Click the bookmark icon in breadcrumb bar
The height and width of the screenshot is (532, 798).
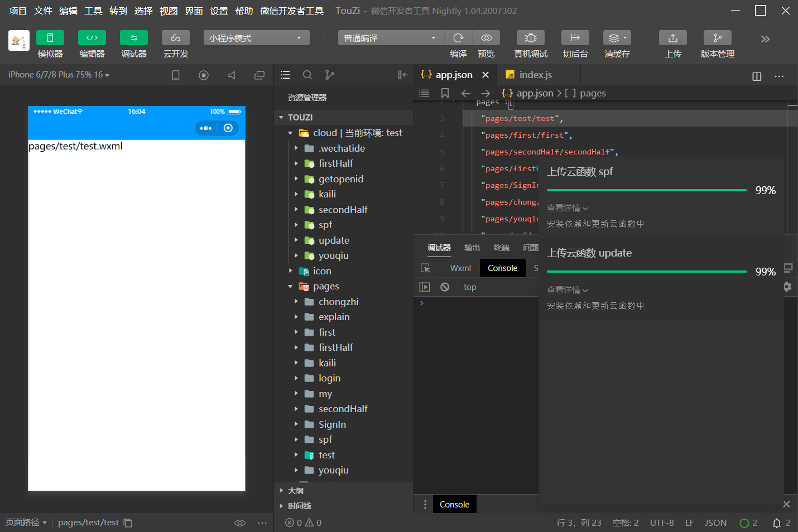coord(445,93)
